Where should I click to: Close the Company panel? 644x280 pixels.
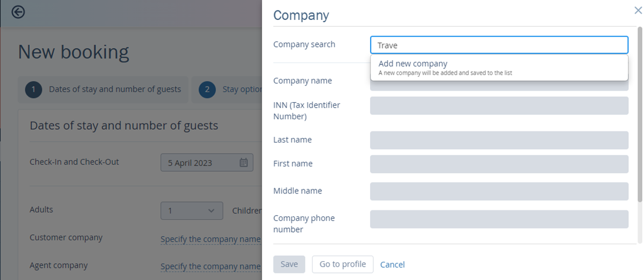click(638, 11)
